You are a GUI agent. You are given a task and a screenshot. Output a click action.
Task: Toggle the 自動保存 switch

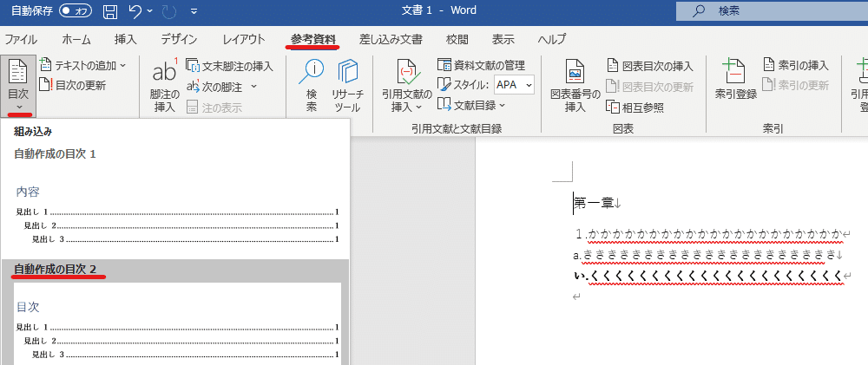tap(76, 10)
